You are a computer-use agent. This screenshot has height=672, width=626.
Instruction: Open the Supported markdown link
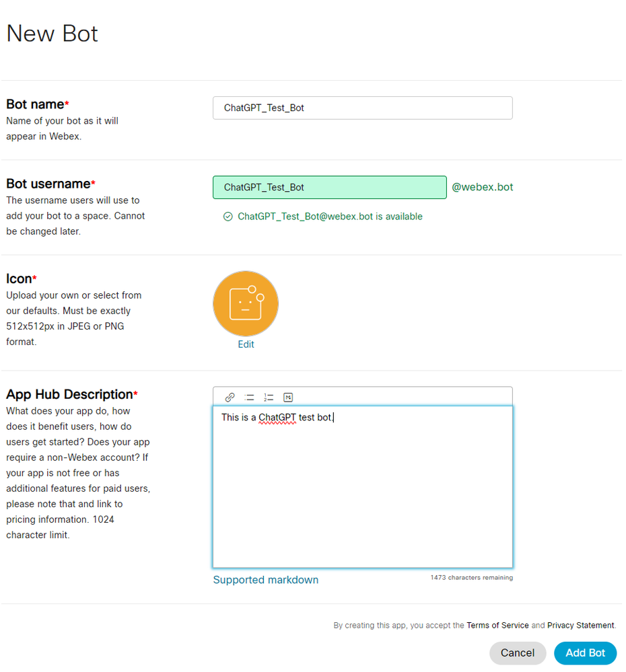[x=266, y=580]
